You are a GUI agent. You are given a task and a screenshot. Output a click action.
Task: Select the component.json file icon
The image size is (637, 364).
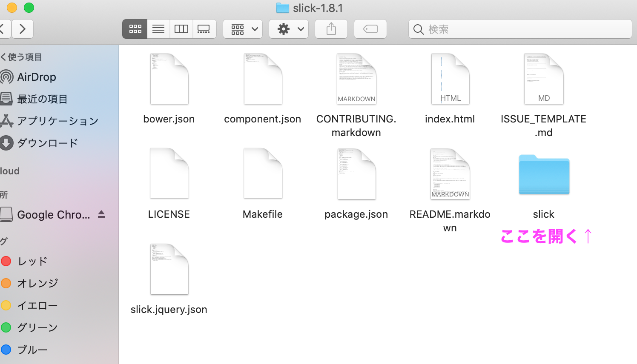(263, 79)
